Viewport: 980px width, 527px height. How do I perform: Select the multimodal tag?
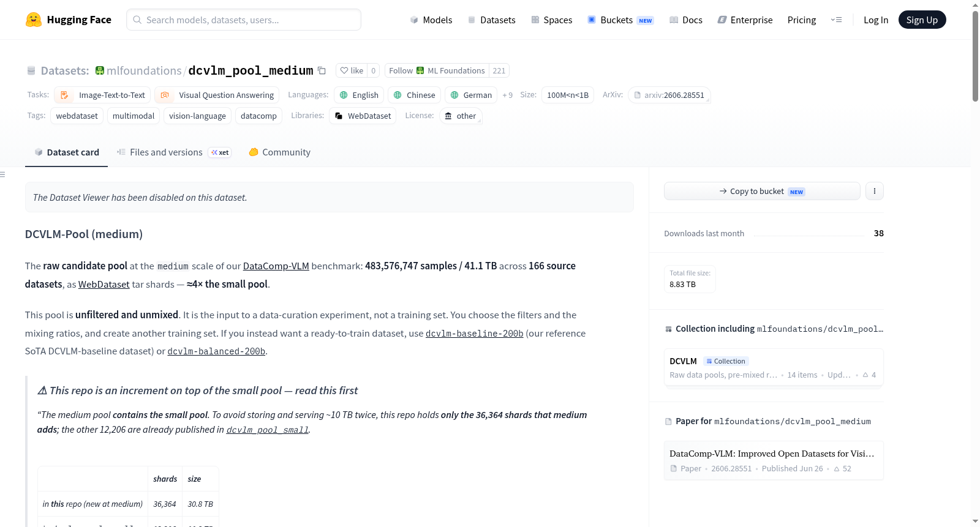click(x=134, y=116)
